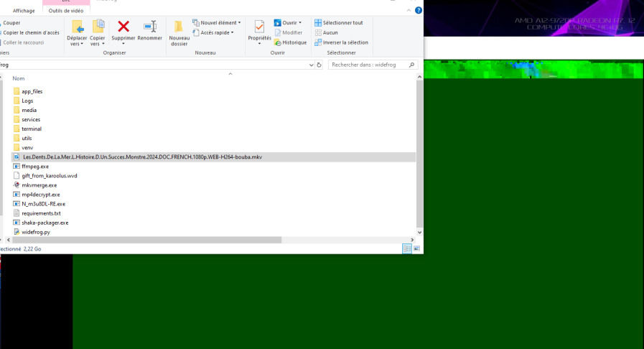The width and height of the screenshot is (644, 349).
Task: Select the Les.Dents.De.La.Mer mkv file
Action: point(213,157)
